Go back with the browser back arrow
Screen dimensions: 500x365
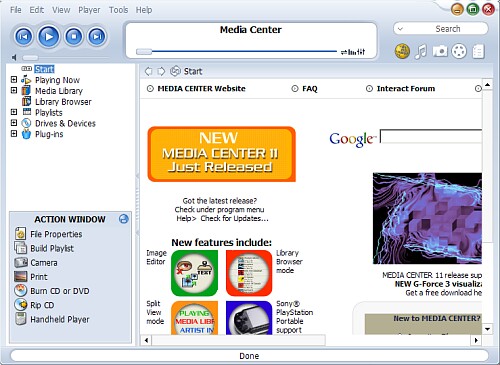click(x=149, y=71)
